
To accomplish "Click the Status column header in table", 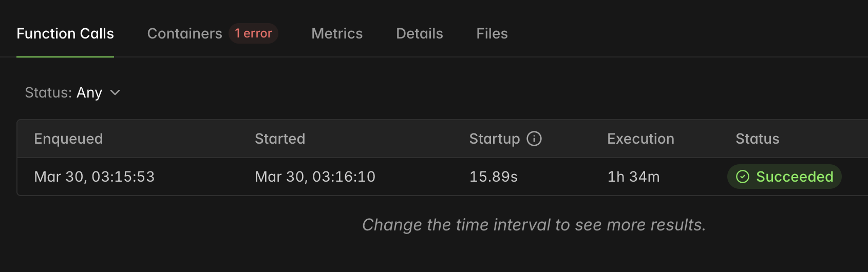I will point(757,139).
